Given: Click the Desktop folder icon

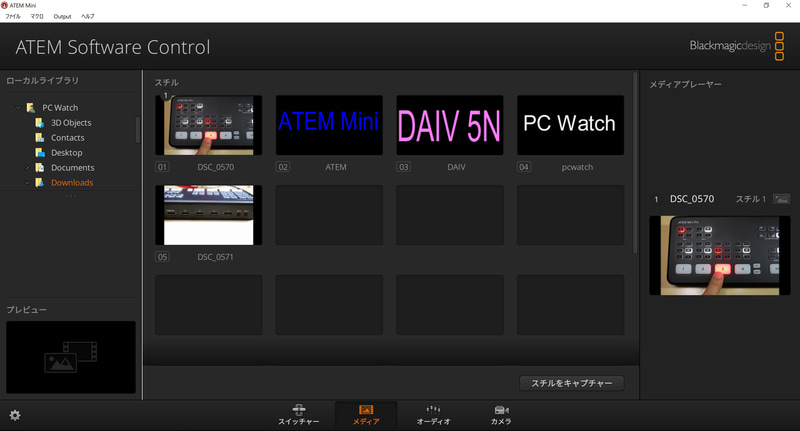Looking at the screenshot, I should tap(39, 153).
